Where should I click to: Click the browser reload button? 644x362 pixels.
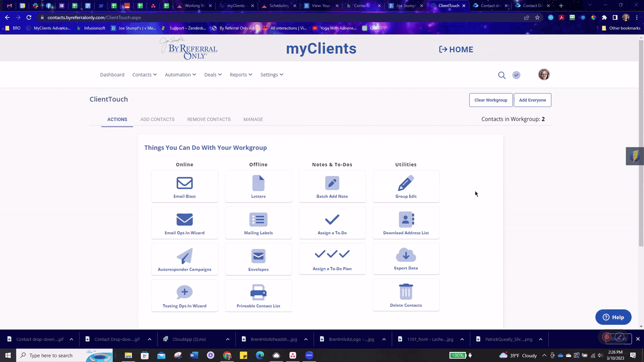click(29, 17)
